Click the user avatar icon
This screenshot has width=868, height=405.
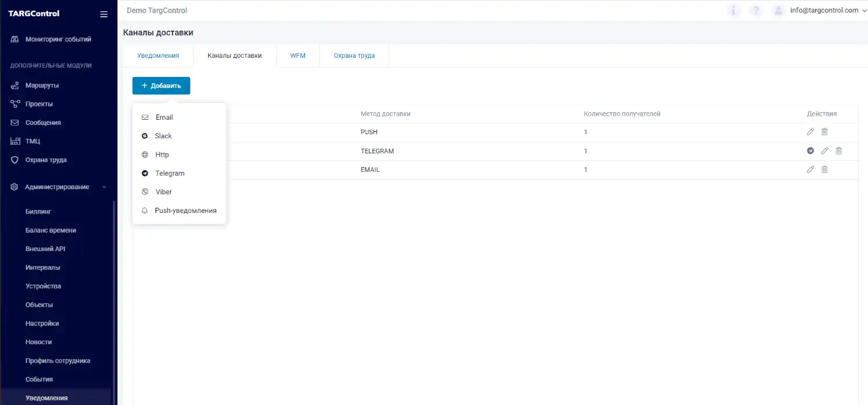778,10
